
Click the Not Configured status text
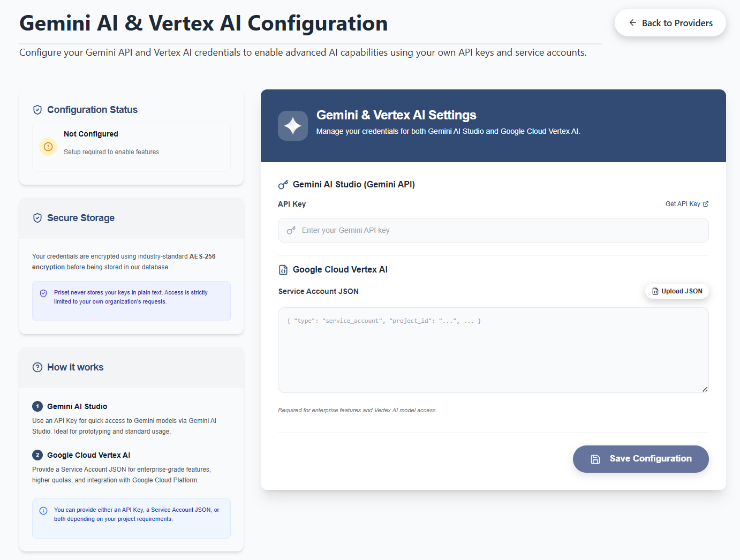[x=91, y=134]
